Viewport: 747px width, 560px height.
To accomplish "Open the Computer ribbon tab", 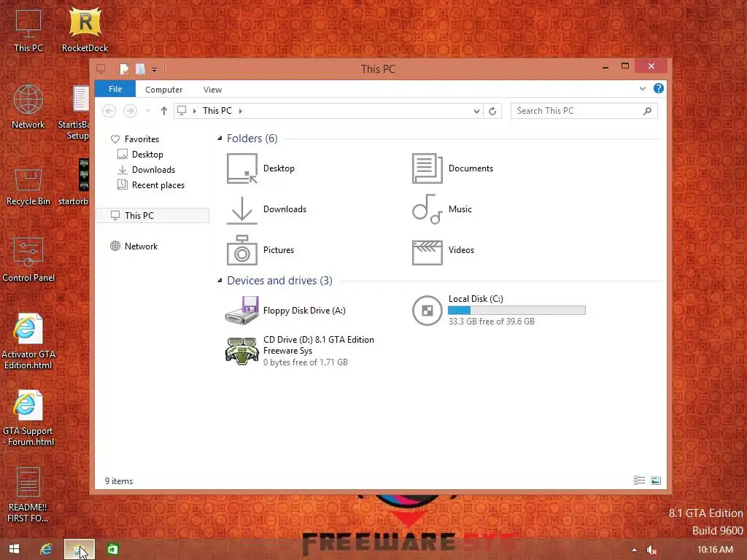I will click(164, 90).
